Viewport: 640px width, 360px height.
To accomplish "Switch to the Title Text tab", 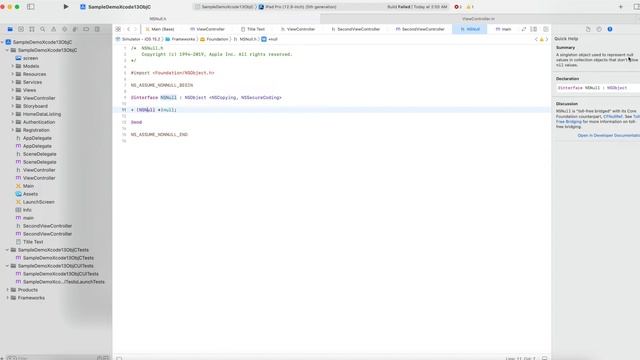I will coord(253,29).
